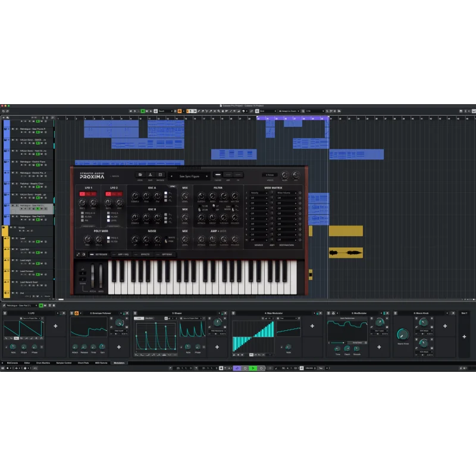Click the Proxima Glide knob
The height and width of the screenshot is (476, 476).
284,175
